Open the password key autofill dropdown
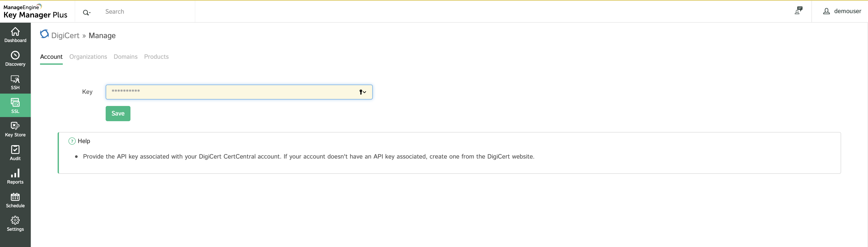The width and height of the screenshot is (868, 247). [362, 92]
